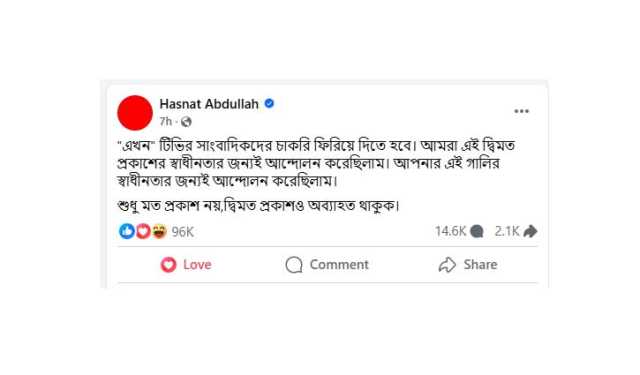The height and width of the screenshot is (375, 640).
Task: Click the outlined arrow icon on Share
Action: coord(447,264)
